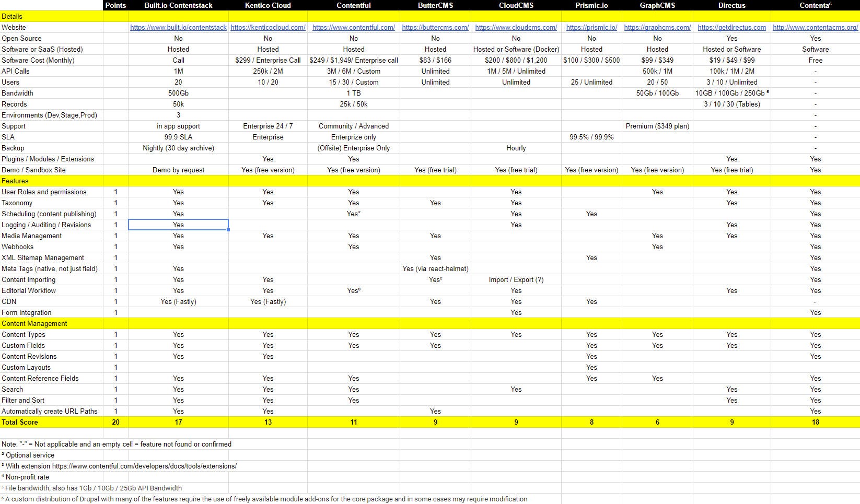Select the 'Import / Export (?)' cell
Image resolution: width=860 pixels, height=504 pixels.
tap(516, 279)
